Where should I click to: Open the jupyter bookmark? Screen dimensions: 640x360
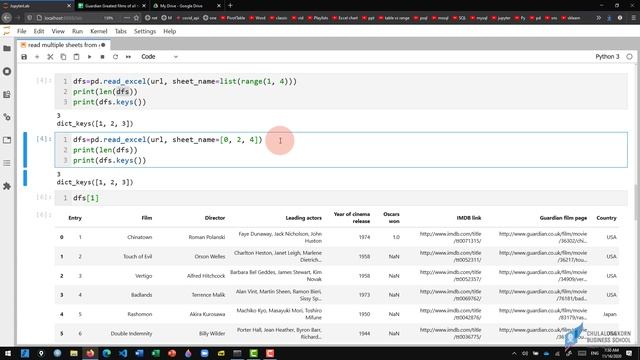[501, 18]
